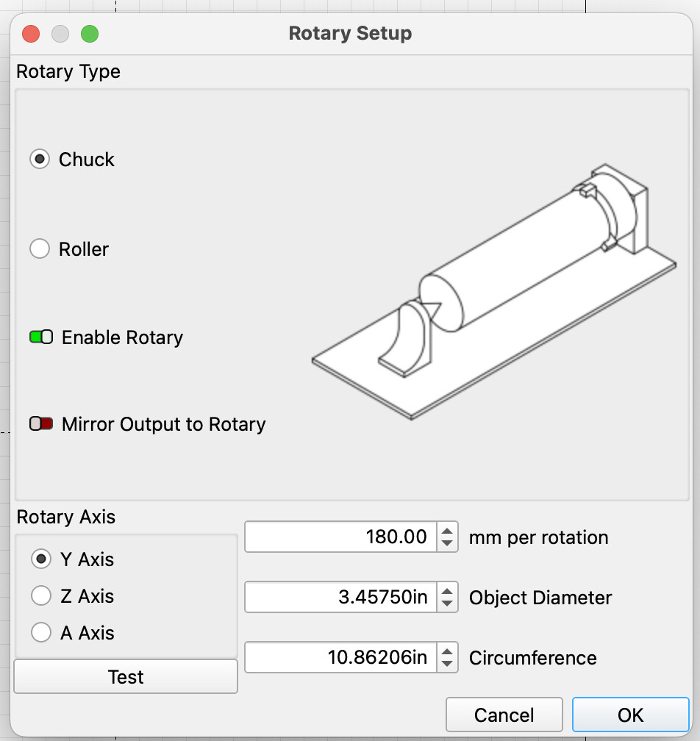Screen dimensions: 700x741
Task: Decrease Object Diameter with down arrow
Action: tap(447, 604)
